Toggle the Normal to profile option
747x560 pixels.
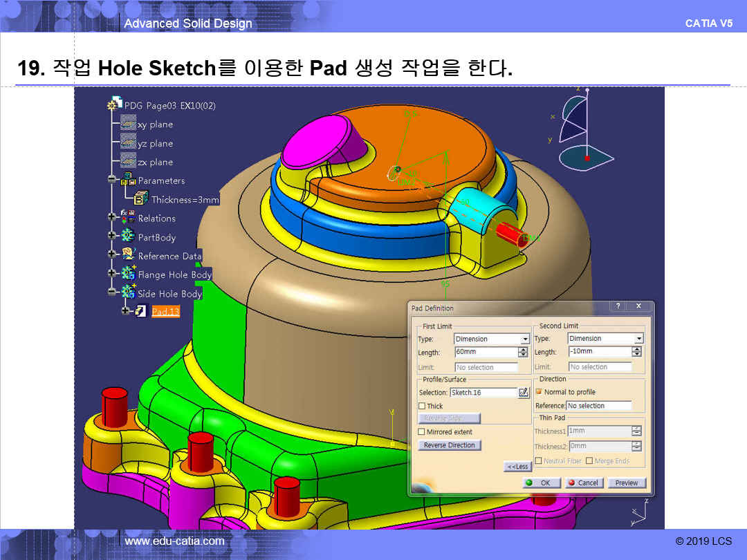(539, 392)
